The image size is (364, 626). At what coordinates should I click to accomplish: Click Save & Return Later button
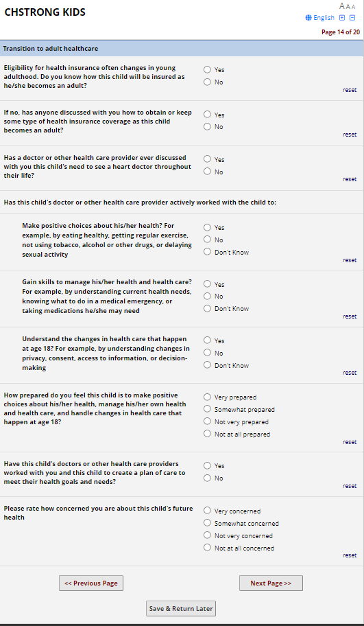[x=181, y=608]
